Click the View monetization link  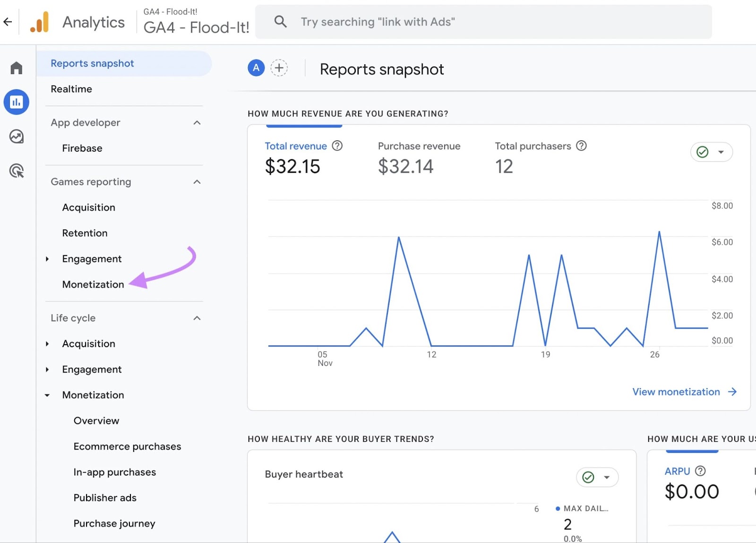675,392
